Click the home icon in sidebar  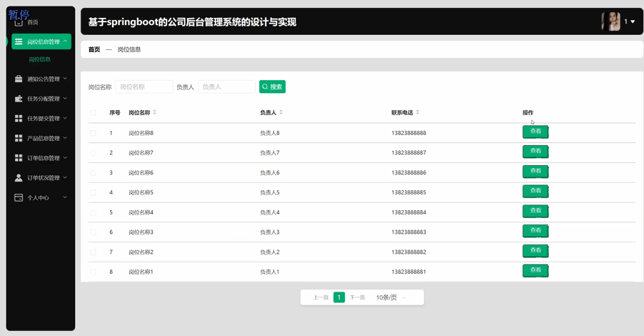(x=19, y=22)
